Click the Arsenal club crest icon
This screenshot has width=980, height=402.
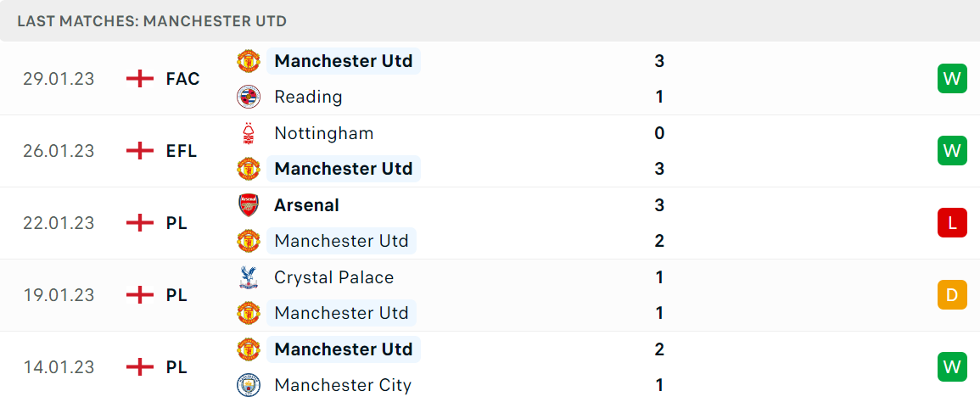tap(249, 205)
